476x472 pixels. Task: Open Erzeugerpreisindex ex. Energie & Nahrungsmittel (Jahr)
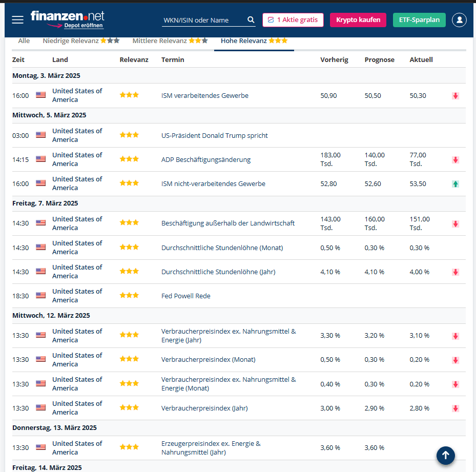211,448
